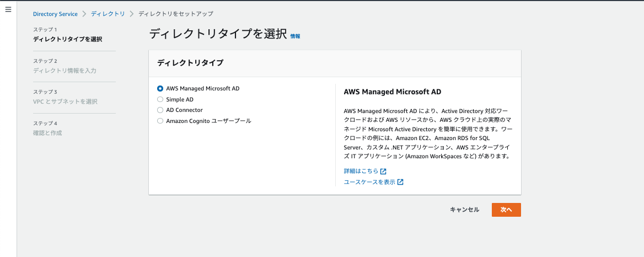Click step 4 確認と作成 in sidebar
The width and height of the screenshot is (644, 257).
47,132
